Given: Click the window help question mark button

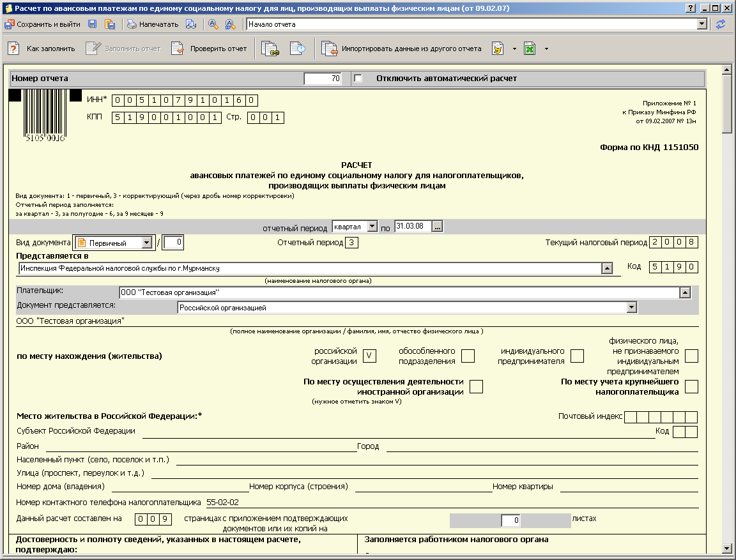Looking at the screenshot, I should pyautogui.click(x=690, y=8).
